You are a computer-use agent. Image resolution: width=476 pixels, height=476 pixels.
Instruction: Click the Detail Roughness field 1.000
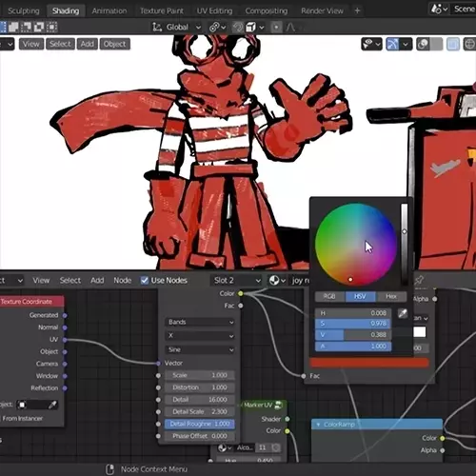[200, 424]
